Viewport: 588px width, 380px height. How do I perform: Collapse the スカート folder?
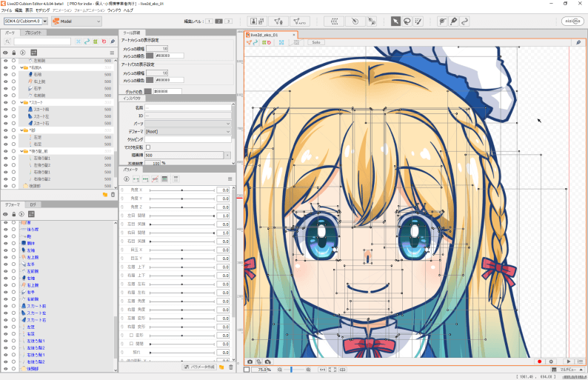click(x=22, y=102)
